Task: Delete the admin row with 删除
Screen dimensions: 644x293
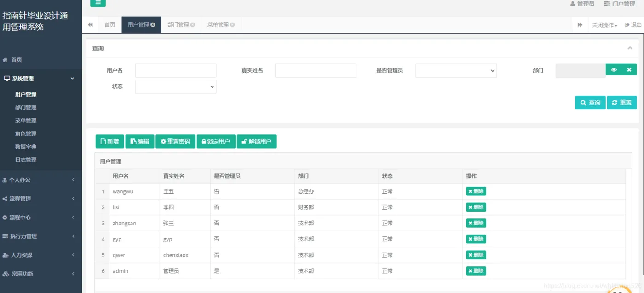Action: pyautogui.click(x=476, y=271)
